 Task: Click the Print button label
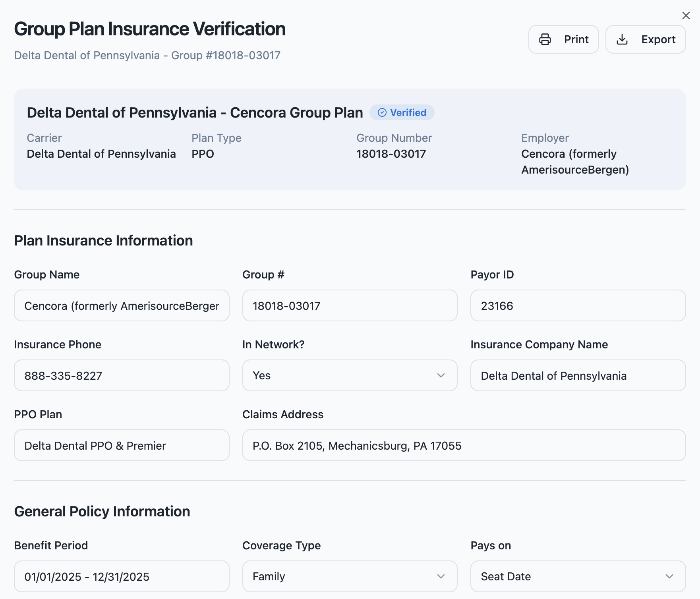click(x=576, y=39)
